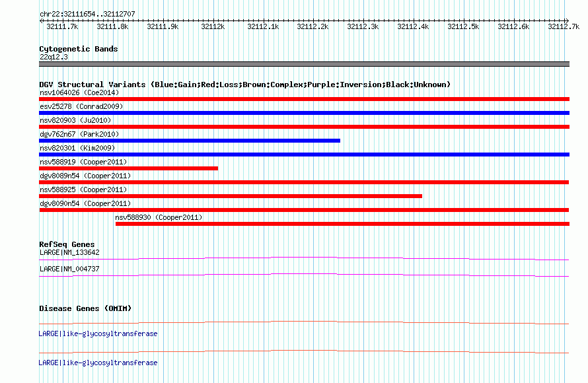Viewport: 588px width, 383px height.
Task: Click the 32112.4k ruler tick label
Action: [x=413, y=26]
